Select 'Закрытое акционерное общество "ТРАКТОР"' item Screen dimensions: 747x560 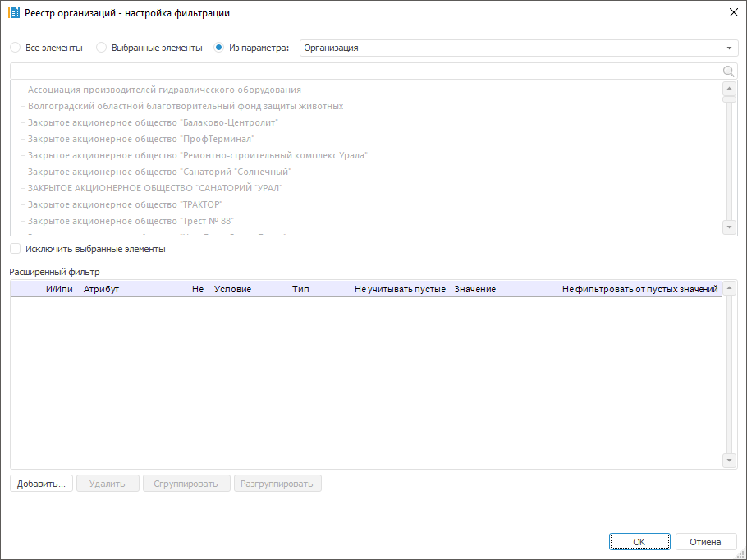click(125, 204)
